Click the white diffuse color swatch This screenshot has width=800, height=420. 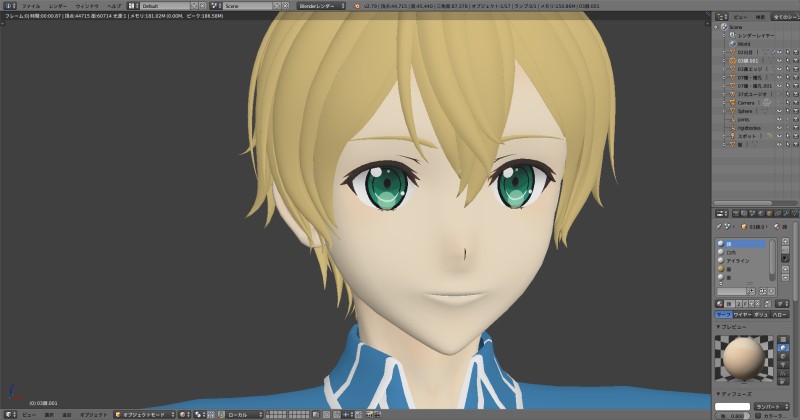pyautogui.click(x=733, y=407)
